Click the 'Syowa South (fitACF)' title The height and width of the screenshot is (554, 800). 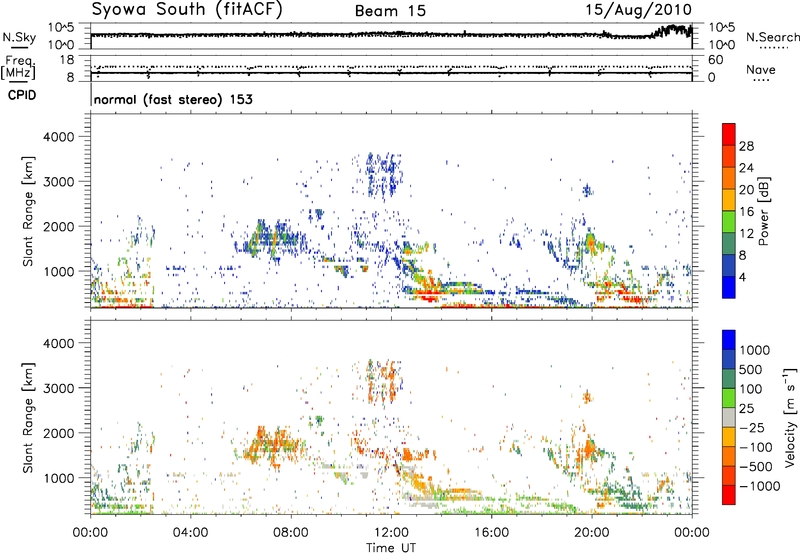pyautogui.click(x=186, y=9)
